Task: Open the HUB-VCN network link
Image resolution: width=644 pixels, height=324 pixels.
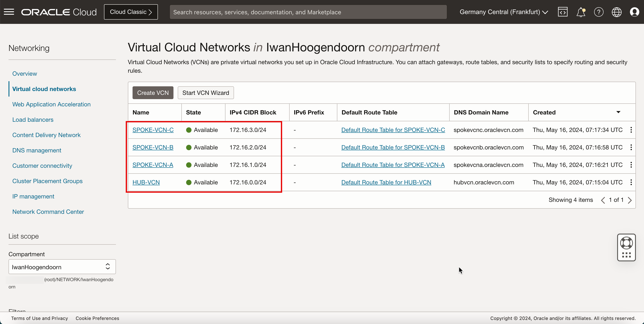Action: (x=146, y=182)
